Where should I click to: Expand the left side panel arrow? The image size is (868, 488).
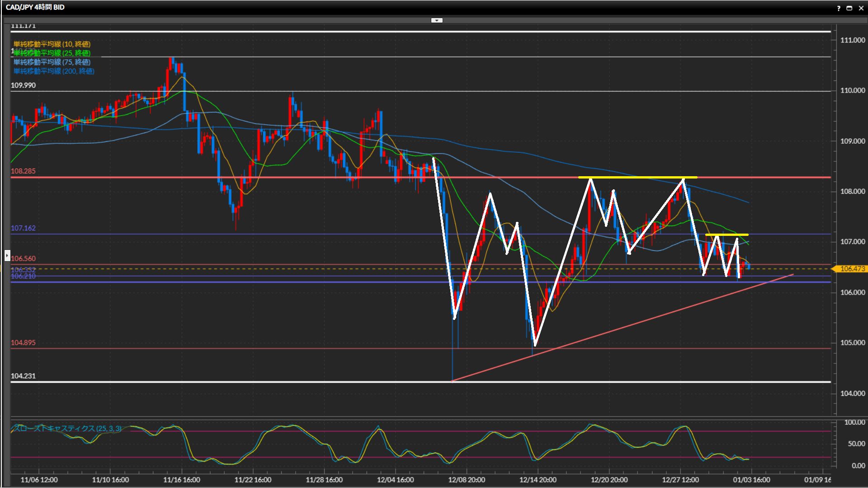point(7,256)
